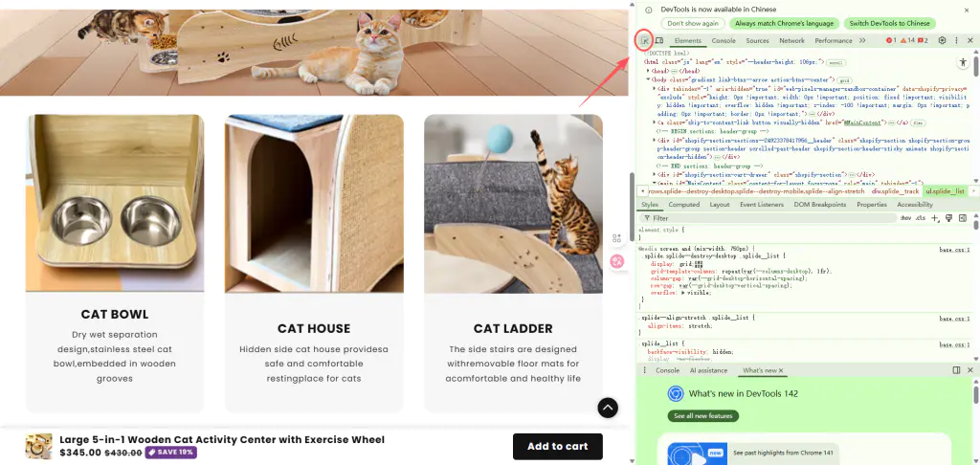Click the error count indicator badge
980x465 pixels.
[891, 40]
